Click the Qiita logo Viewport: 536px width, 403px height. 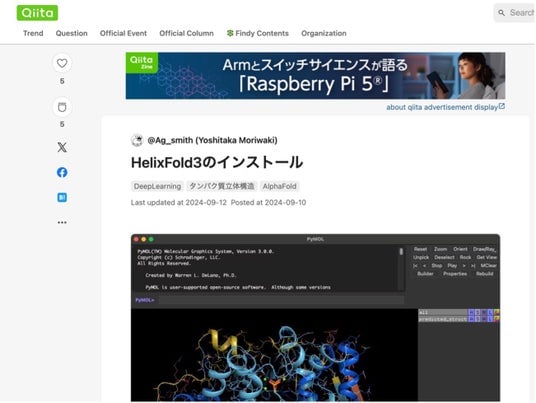[37, 13]
